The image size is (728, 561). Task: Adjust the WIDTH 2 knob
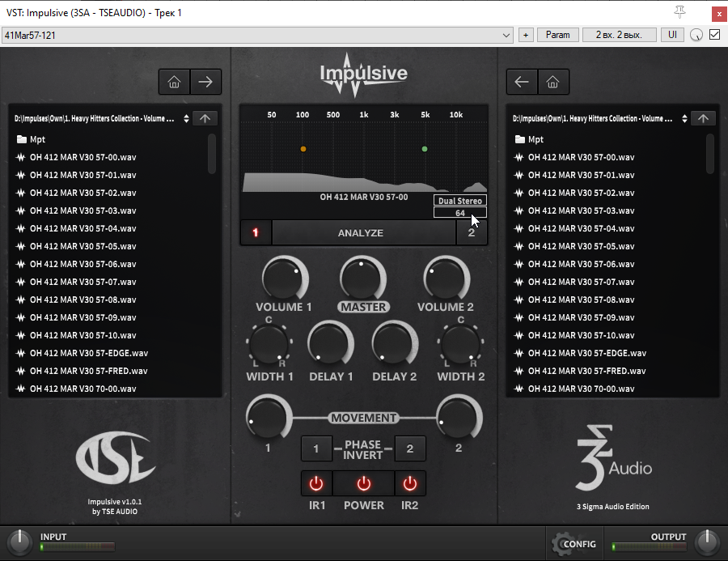[460, 343]
